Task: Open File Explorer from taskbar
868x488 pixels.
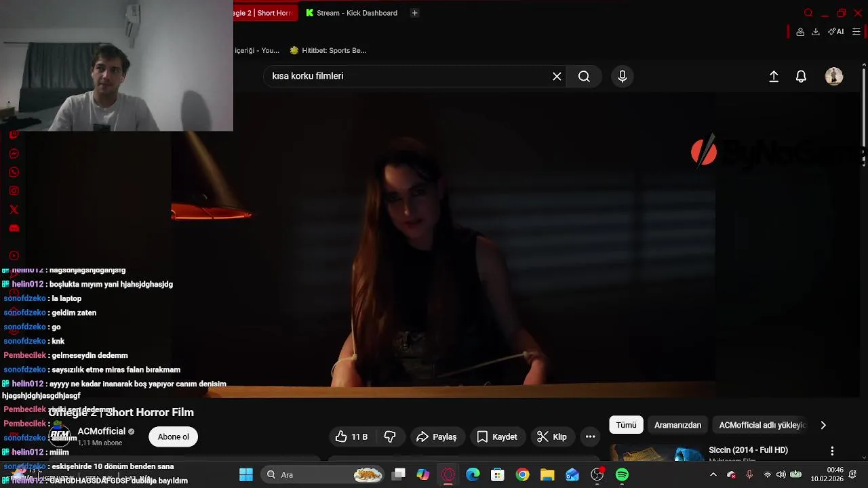Action: click(547, 474)
